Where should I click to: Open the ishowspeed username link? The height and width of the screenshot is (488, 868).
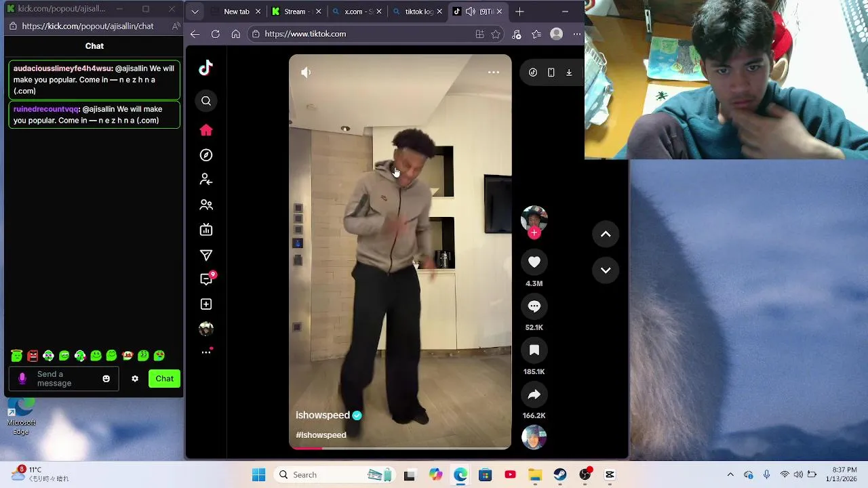tap(323, 415)
